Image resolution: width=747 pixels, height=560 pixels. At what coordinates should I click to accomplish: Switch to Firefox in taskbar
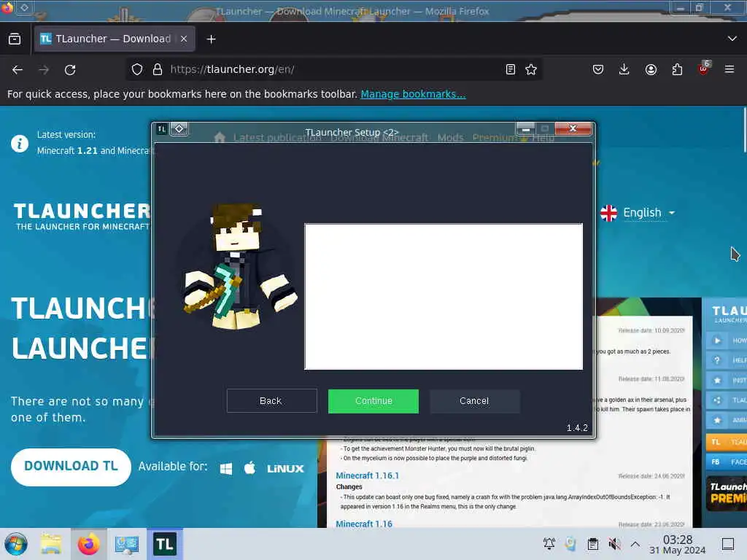click(x=88, y=544)
